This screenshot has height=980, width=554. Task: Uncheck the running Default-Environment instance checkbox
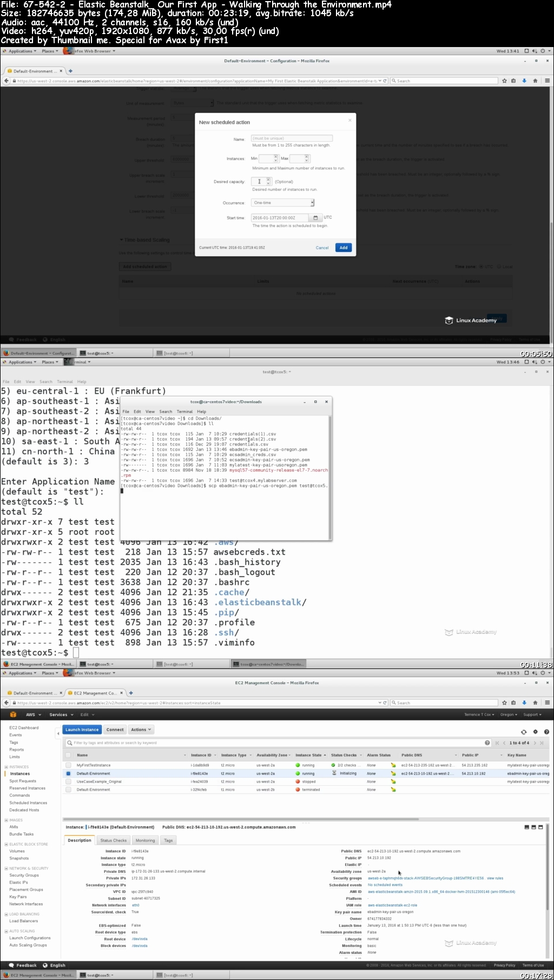pyautogui.click(x=68, y=773)
